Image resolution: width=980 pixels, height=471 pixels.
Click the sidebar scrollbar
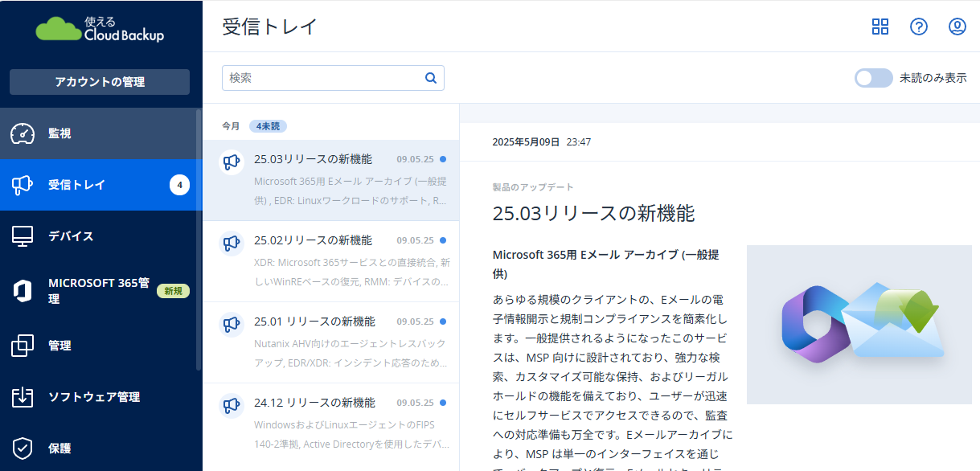click(x=199, y=240)
